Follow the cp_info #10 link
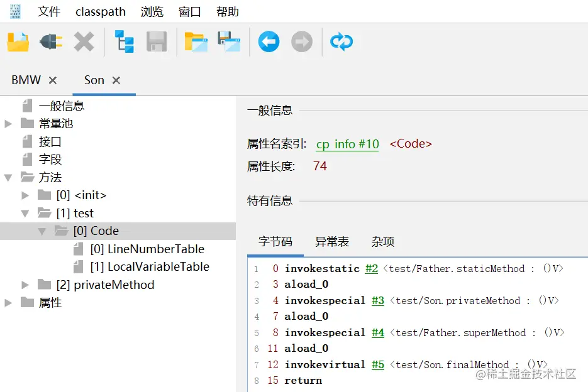Screen dimensions: 588x392 click(x=347, y=144)
